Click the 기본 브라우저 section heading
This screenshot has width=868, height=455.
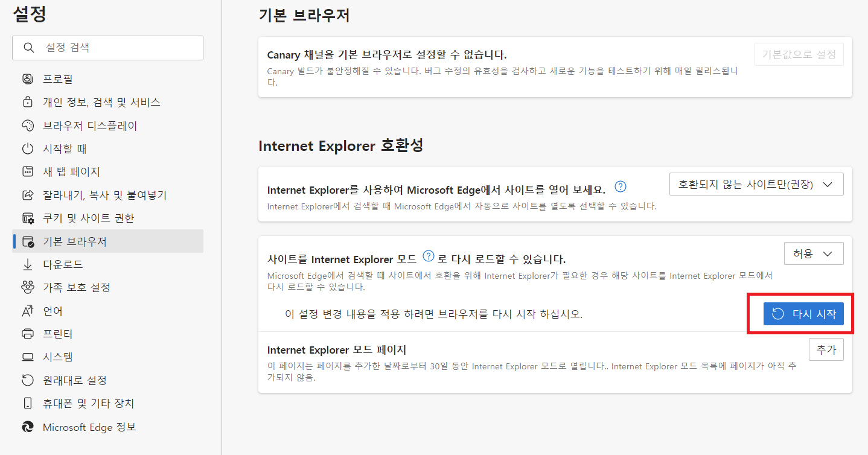[304, 16]
